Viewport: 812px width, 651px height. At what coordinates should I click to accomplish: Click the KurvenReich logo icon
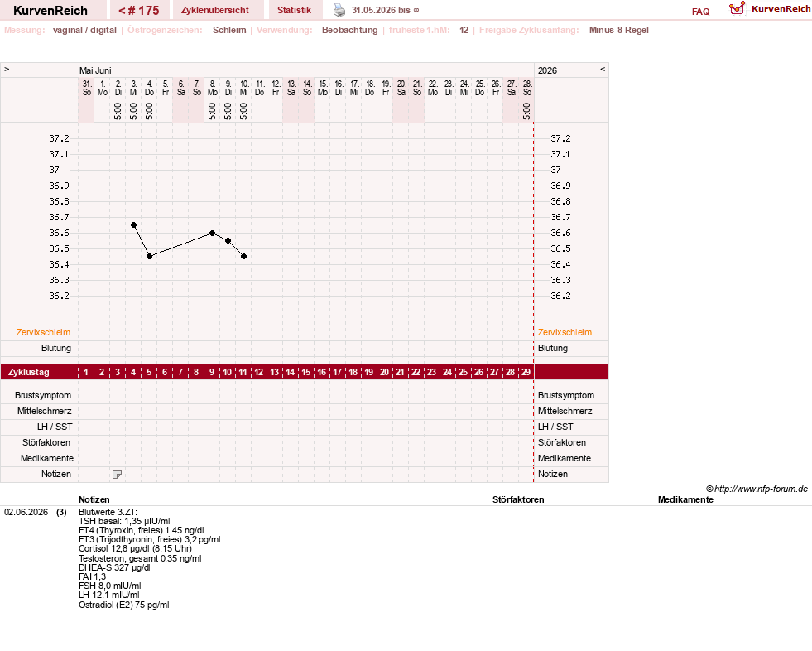click(737, 8)
